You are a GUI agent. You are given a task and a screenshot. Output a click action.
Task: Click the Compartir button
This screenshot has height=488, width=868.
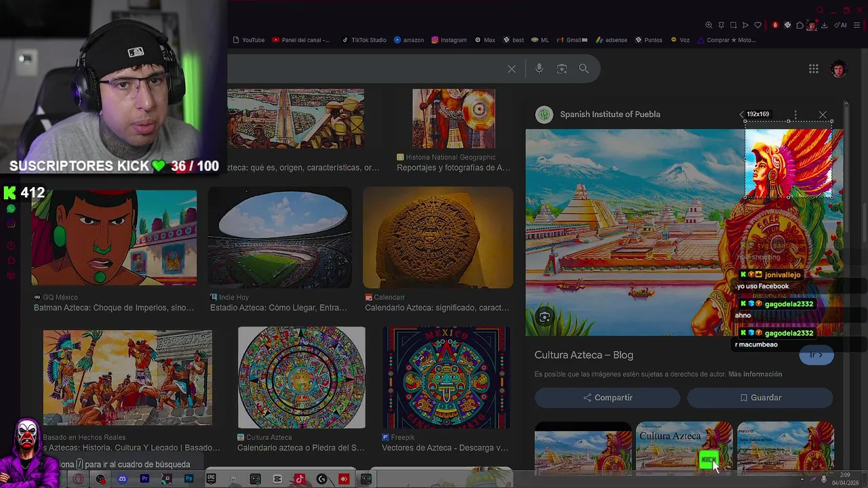608,398
